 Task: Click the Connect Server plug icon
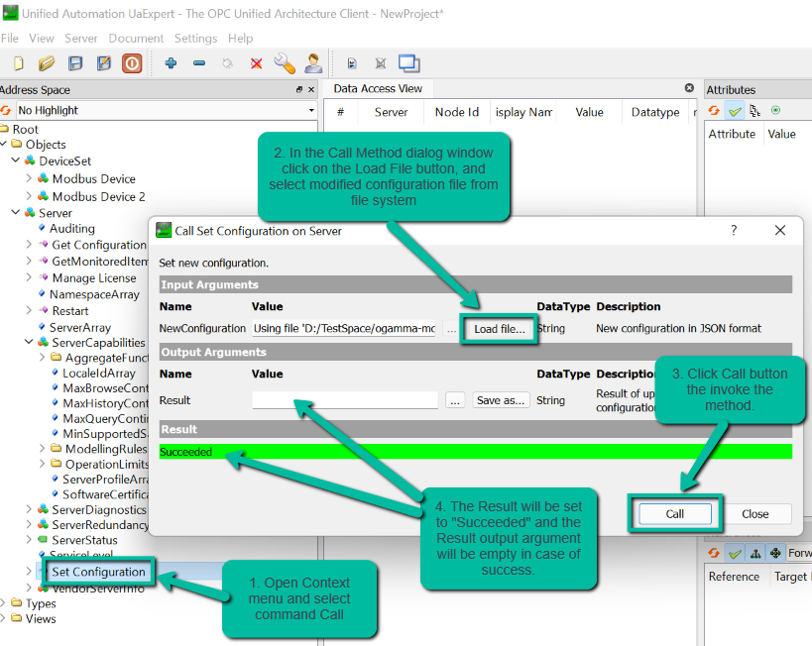pyautogui.click(x=227, y=63)
